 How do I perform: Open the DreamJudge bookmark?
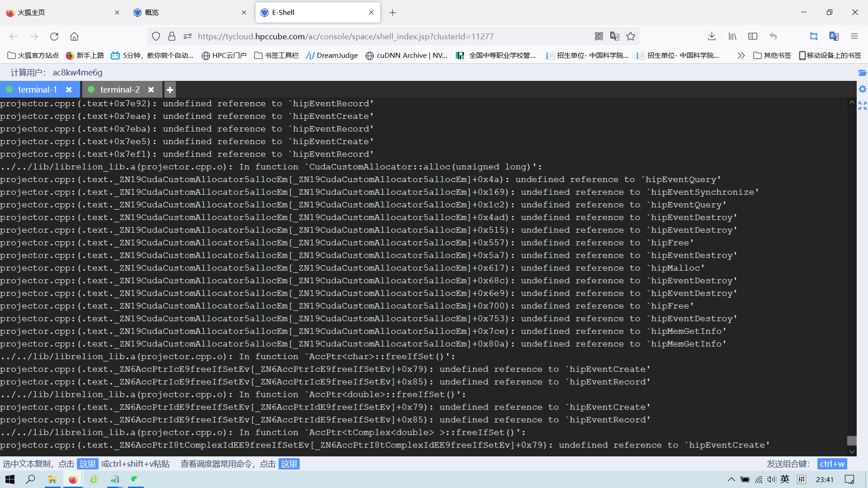point(332,56)
